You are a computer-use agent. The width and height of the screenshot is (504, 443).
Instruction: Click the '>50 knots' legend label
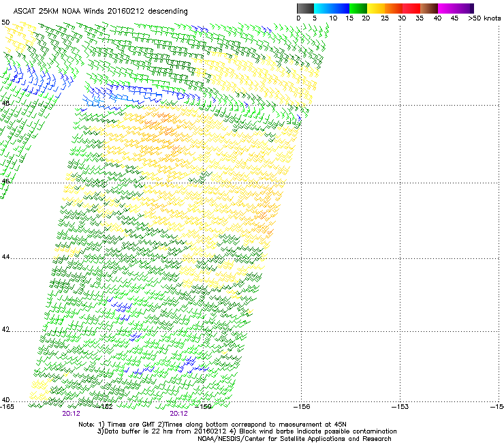(484, 18)
